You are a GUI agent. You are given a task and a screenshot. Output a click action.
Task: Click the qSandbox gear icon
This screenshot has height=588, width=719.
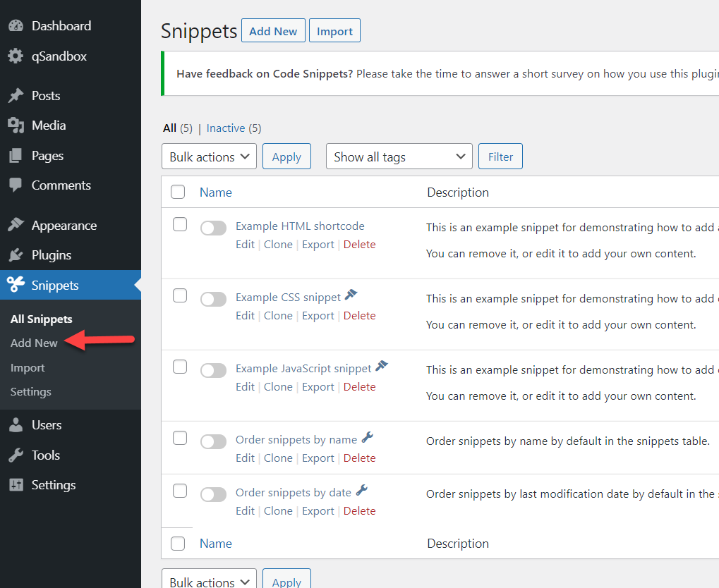[16, 56]
